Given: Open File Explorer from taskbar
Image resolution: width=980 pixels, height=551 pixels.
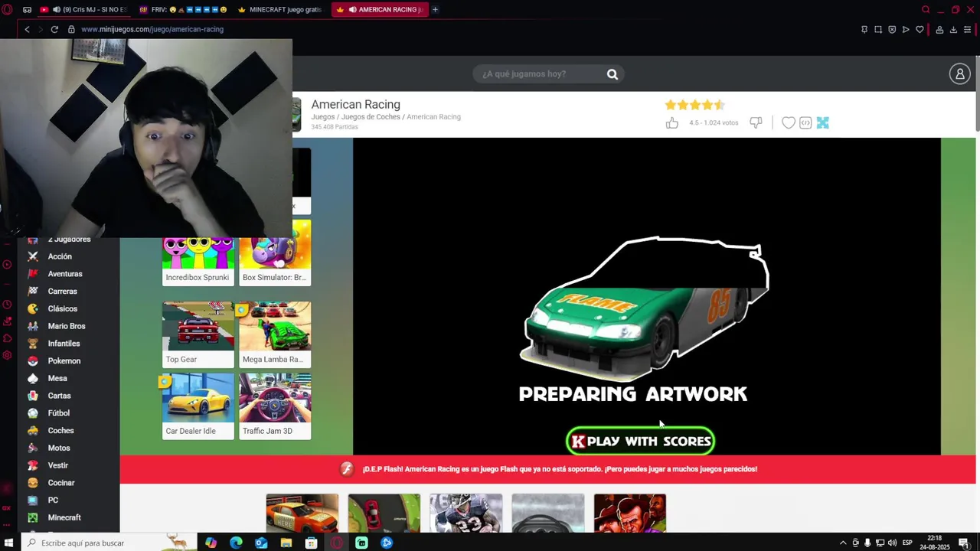Looking at the screenshot, I should 286,543.
